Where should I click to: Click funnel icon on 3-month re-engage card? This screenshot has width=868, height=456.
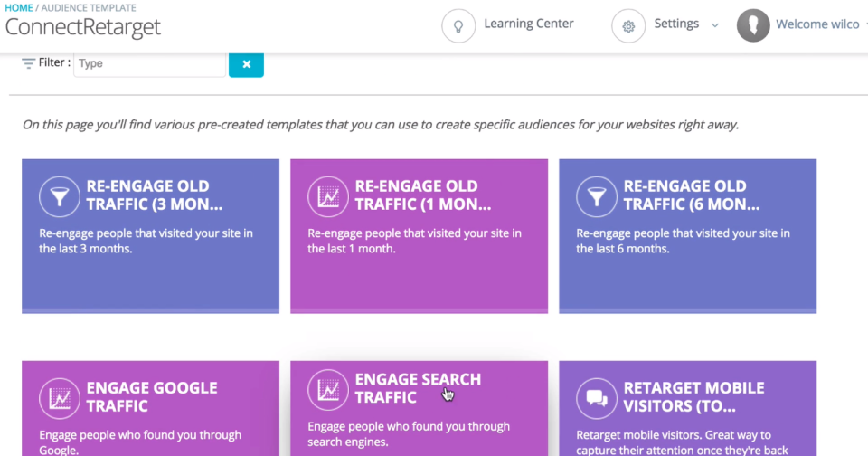tap(57, 195)
